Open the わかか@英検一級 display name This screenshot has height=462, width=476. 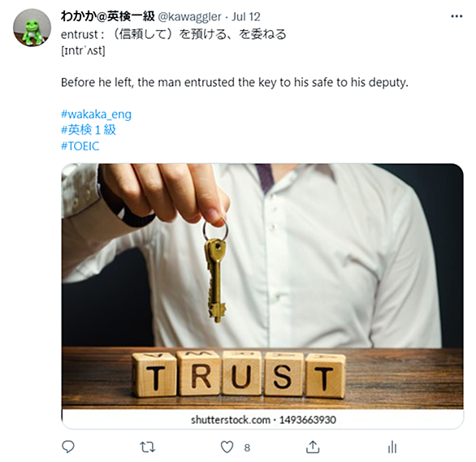click(x=108, y=16)
